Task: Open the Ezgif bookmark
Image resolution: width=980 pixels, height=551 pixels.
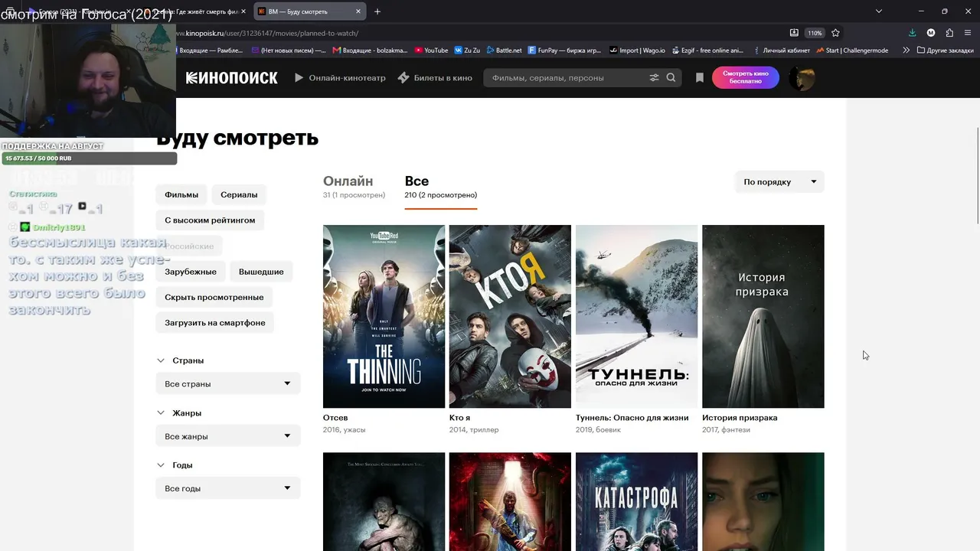Action: [707, 51]
